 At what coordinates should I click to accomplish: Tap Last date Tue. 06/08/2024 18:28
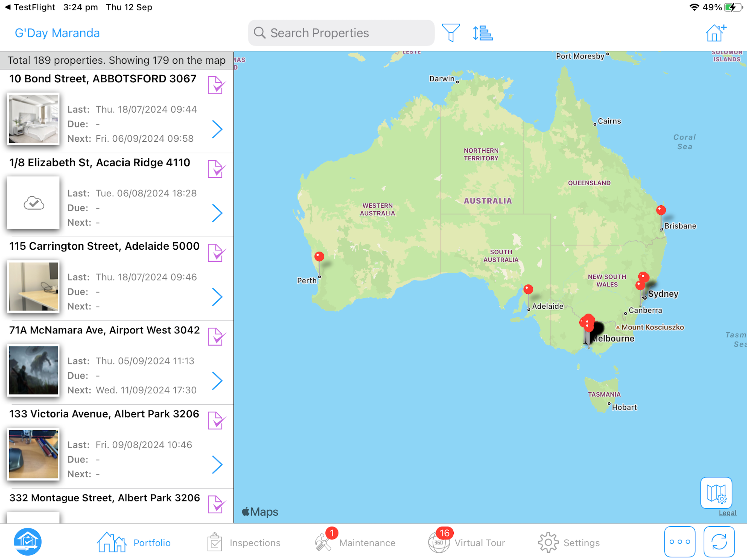coord(146,193)
